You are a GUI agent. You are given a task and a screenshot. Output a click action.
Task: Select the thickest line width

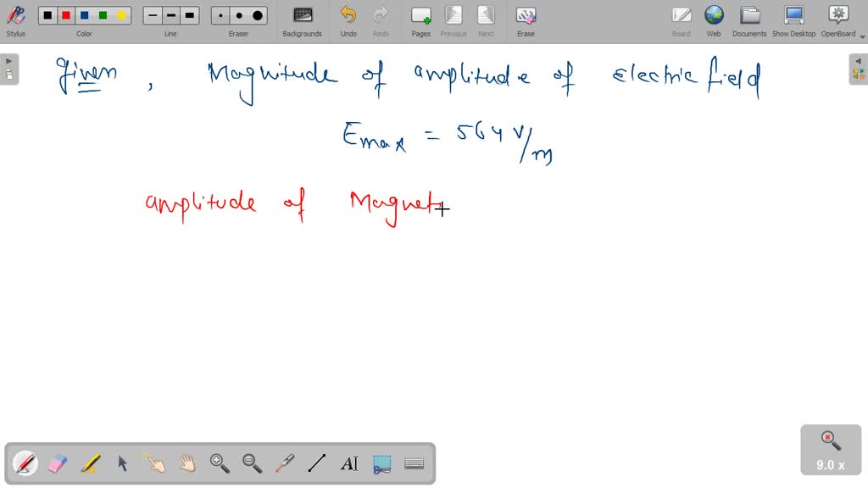[190, 15]
